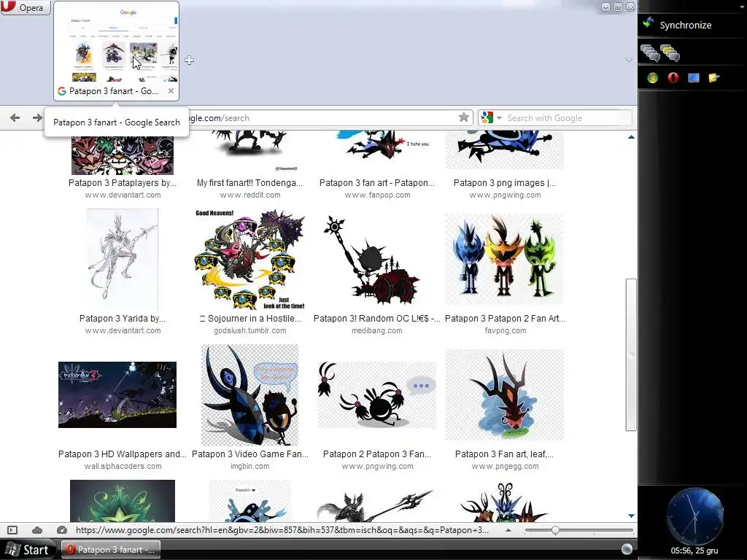Expand the zoom options up arrow
This screenshot has width=747, height=560.
point(508,530)
